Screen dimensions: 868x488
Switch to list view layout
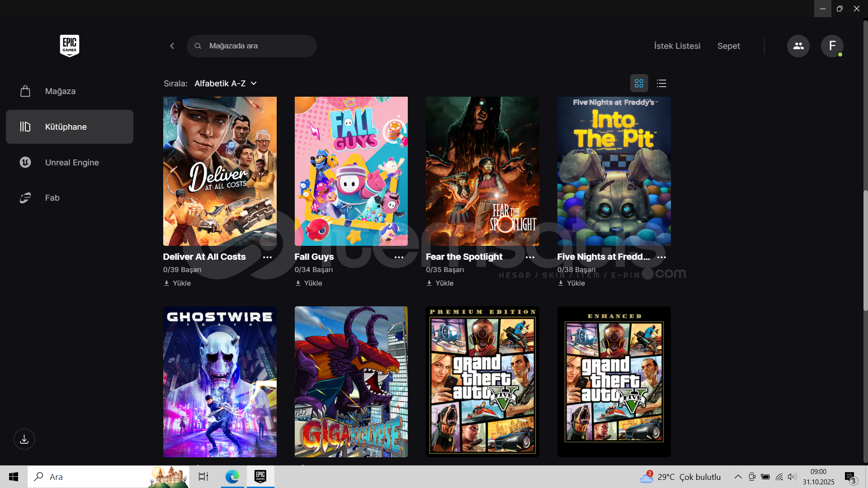(661, 84)
